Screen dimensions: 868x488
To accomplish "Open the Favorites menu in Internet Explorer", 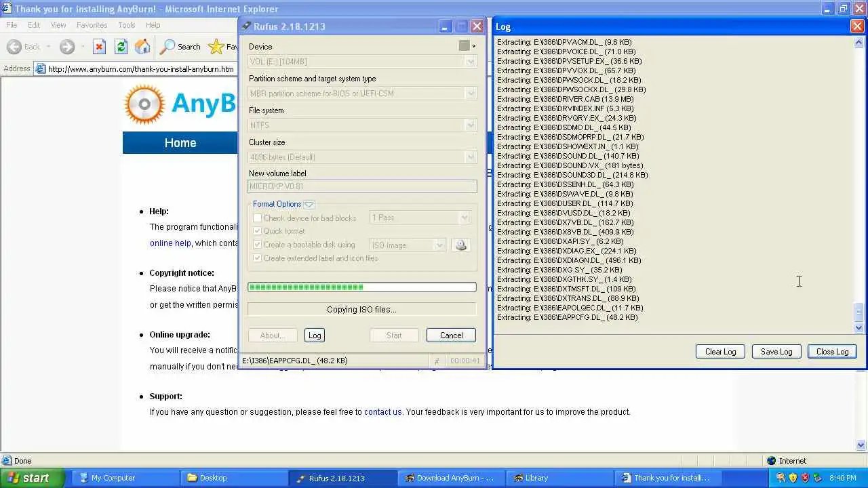I will click(x=92, y=25).
